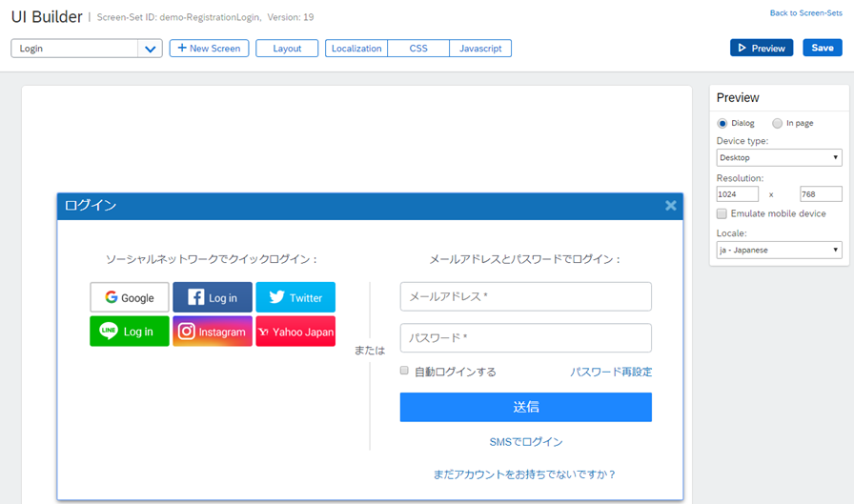This screenshot has width=854, height=504.
Task: Open the Locale ja - Japanese dropdown
Action: pos(779,250)
